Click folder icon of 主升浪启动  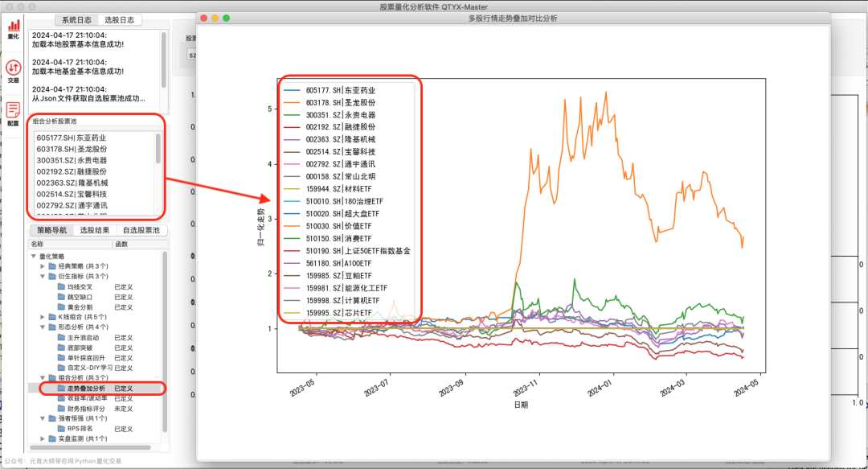coord(61,337)
